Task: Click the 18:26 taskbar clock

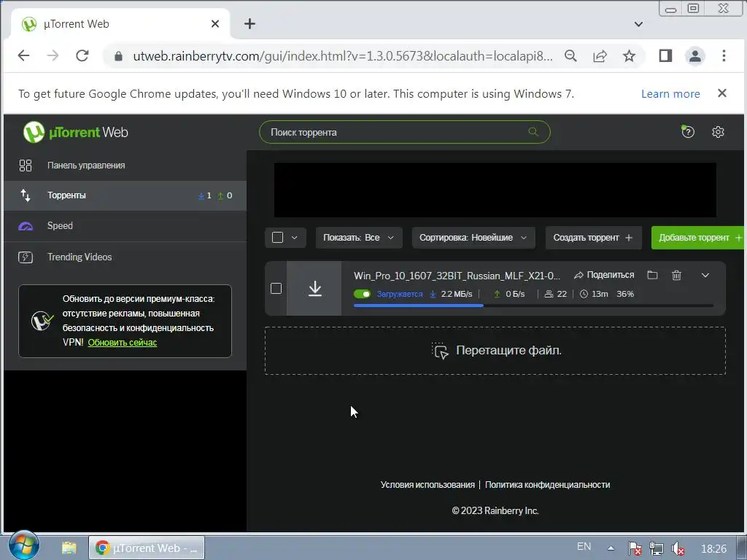Action: click(713, 549)
